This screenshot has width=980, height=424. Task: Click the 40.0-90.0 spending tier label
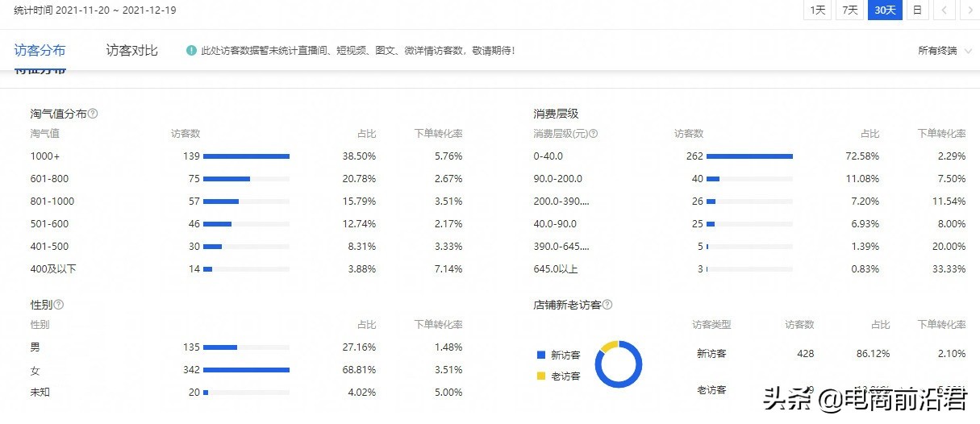[x=555, y=224]
